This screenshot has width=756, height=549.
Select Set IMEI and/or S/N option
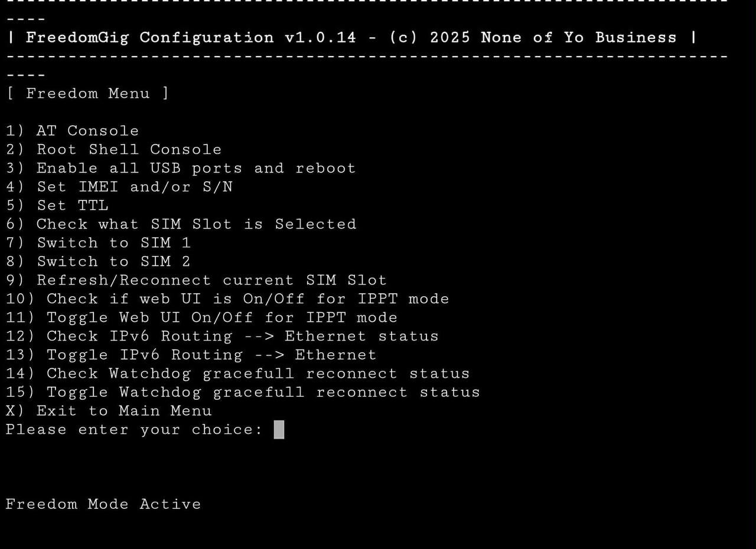click(119, 187)
